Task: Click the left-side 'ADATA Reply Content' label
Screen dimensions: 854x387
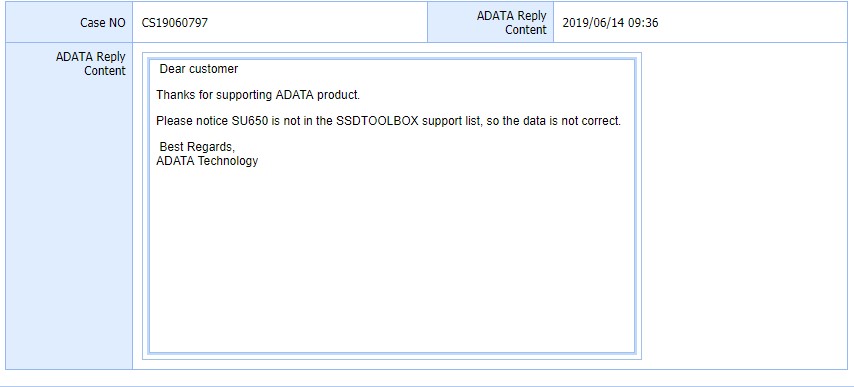Action: point(90,64)
